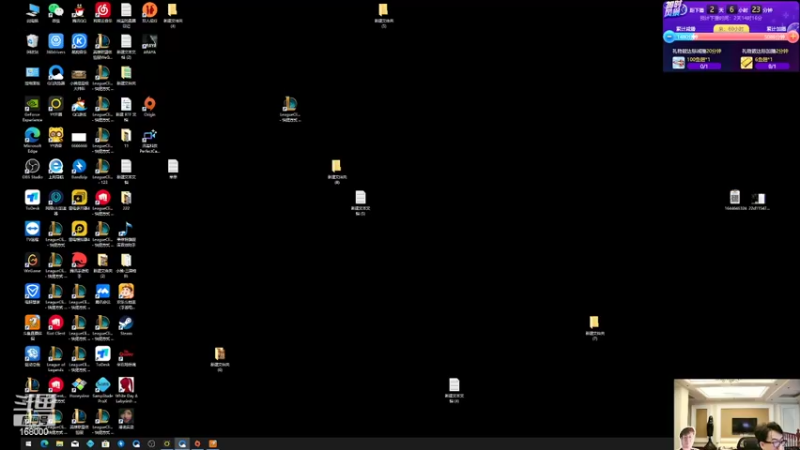Click the webcam preview at bottom right

[x=737, y=414]
